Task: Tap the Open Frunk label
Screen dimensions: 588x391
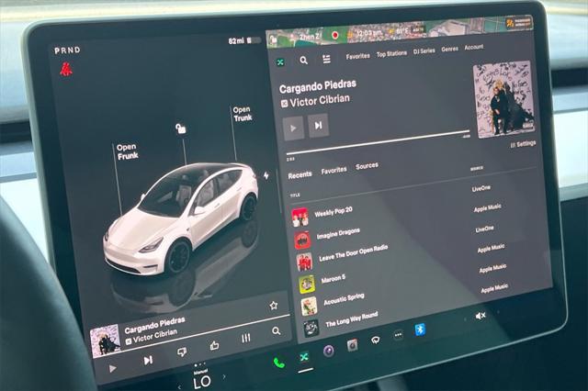Action: (128, 151)
